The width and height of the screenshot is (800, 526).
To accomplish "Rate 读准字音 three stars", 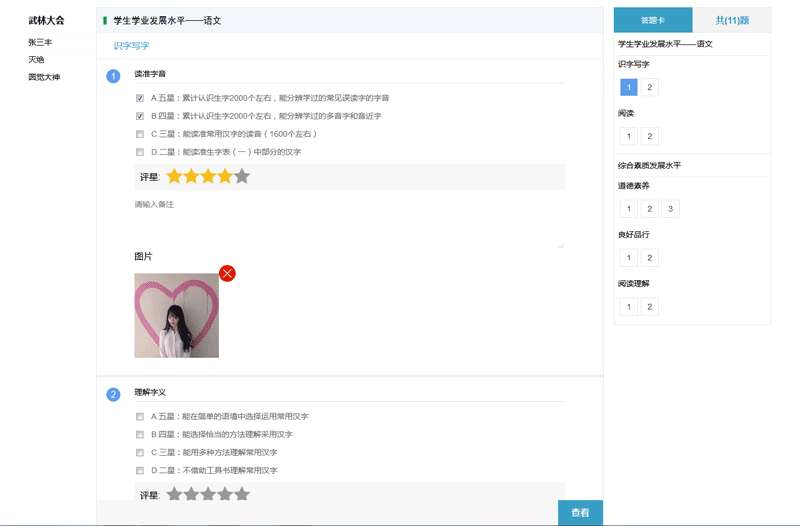I will [208, 177].
